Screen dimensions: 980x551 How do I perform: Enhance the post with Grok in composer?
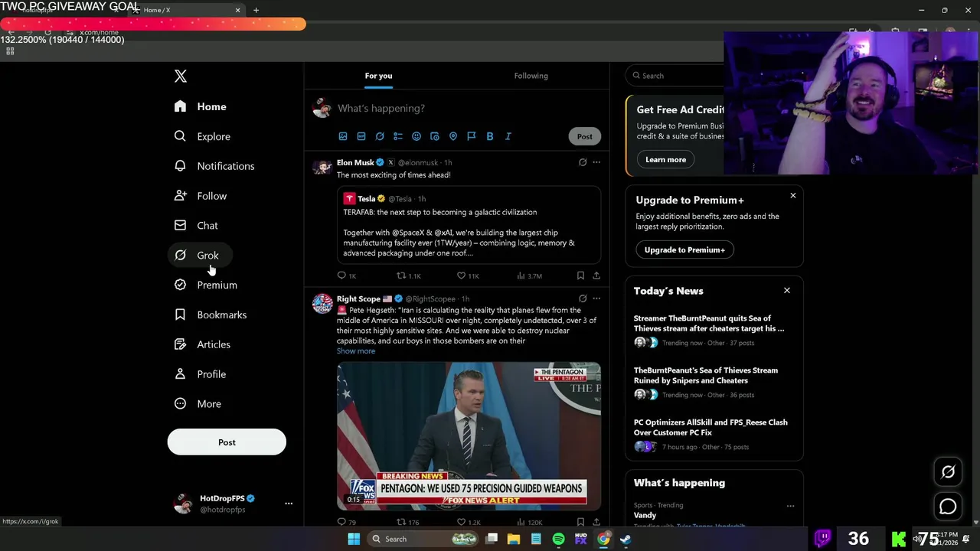(380, 136)
